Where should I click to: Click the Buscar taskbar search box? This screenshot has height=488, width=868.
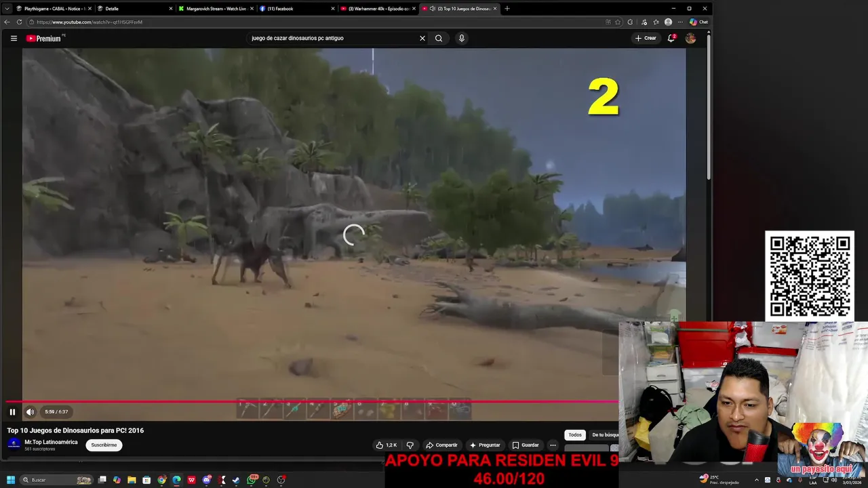coord(56,480)
